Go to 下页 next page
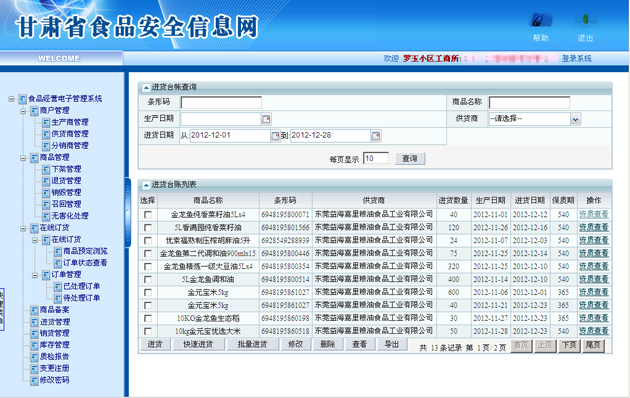This screenshot has height=398, width=630. click(569, 345)
